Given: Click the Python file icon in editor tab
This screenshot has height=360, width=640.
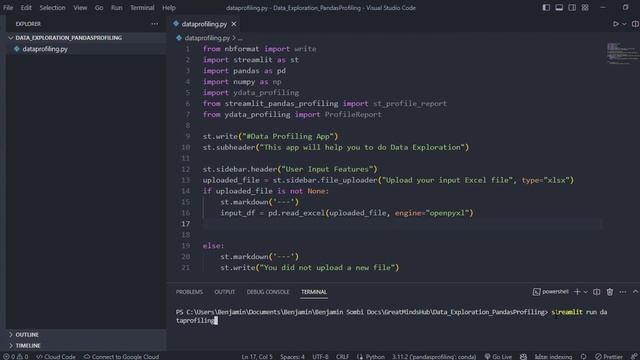Looking at the screenshot, I should pos(176,24).
